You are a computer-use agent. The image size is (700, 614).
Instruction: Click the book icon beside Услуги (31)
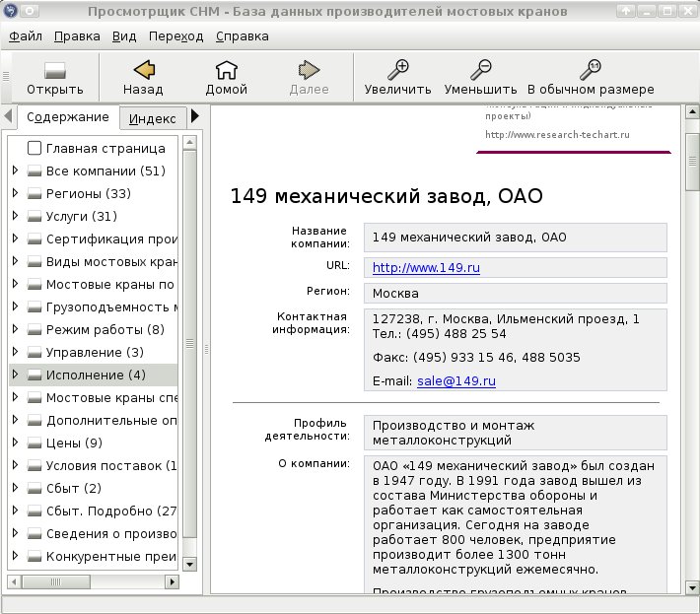35,217
